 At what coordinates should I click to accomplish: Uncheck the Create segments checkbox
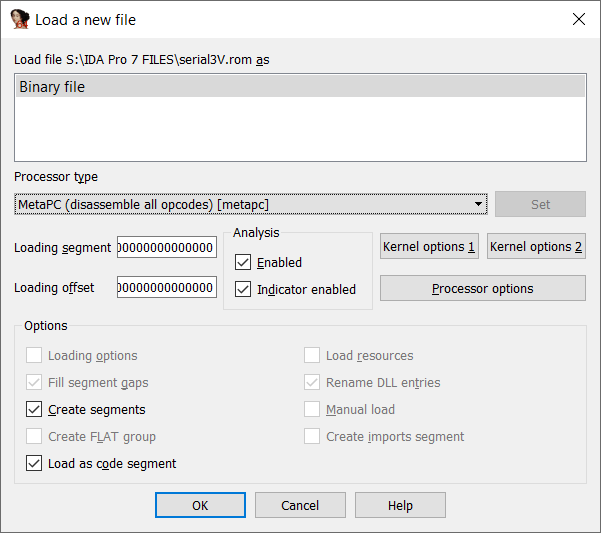[34, 409]
